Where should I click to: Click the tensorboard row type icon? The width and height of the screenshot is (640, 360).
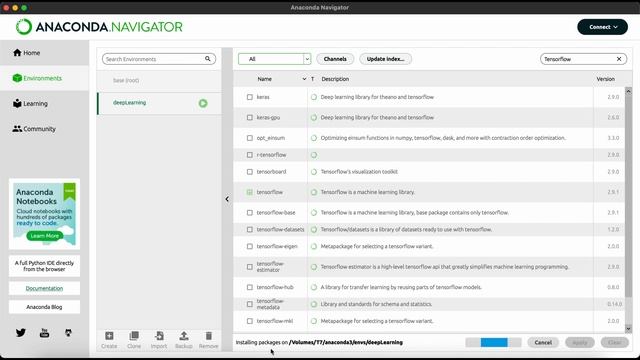pos(313,172)
